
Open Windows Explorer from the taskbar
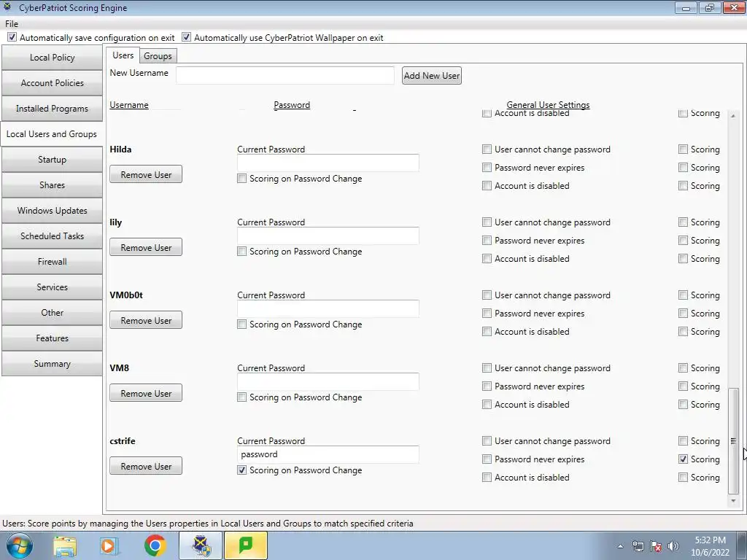(x=65, y=545)
